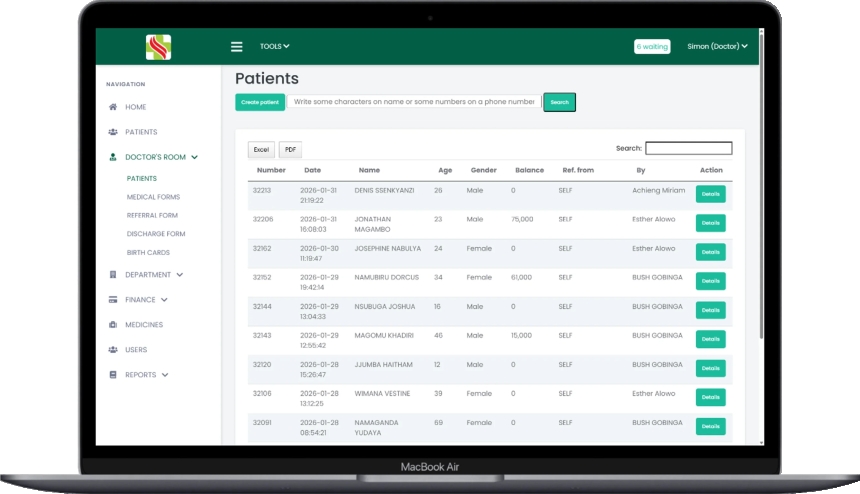Screen dimensions: 860x494
Task: Export table with PDF button
Action: pos(290,150)
